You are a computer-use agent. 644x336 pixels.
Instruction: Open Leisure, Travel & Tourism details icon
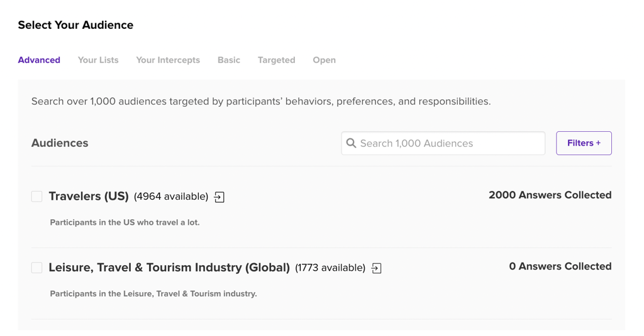click(377, 268)
